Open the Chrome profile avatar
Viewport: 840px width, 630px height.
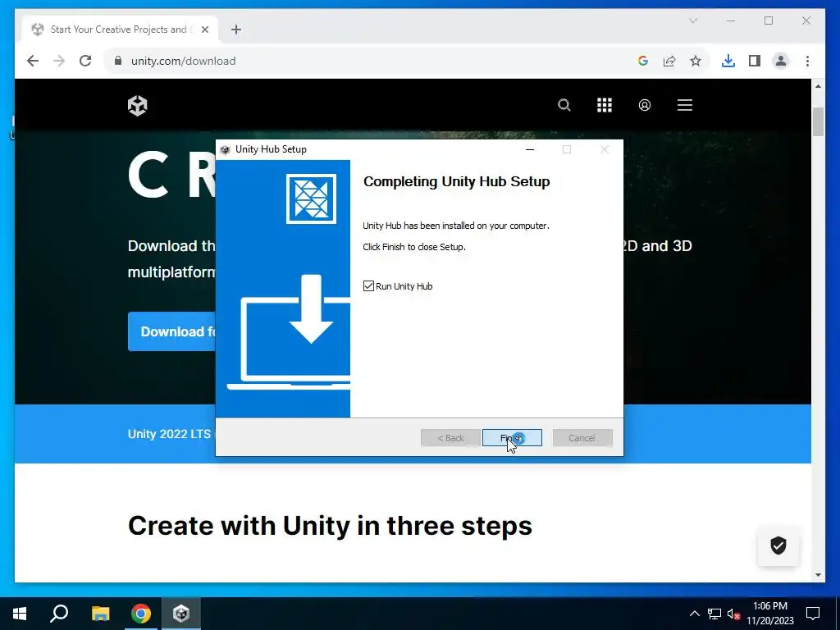(x=781, y=61)
